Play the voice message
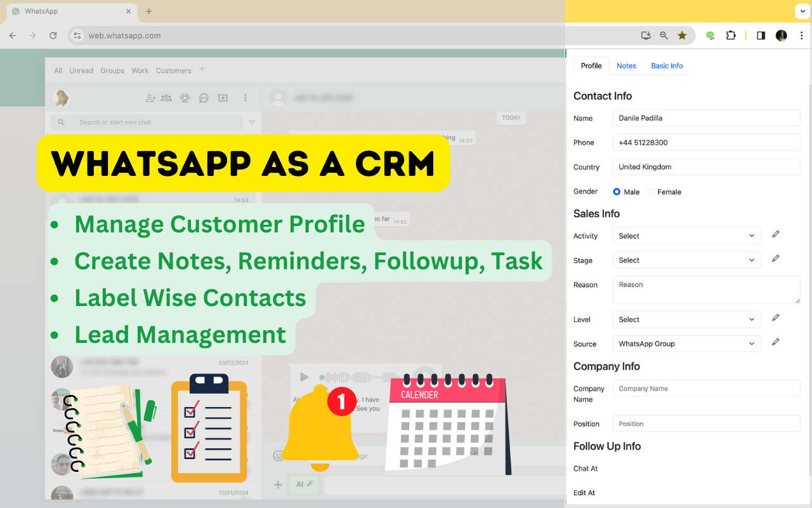The image size is (812, 508). coord(304,377)
